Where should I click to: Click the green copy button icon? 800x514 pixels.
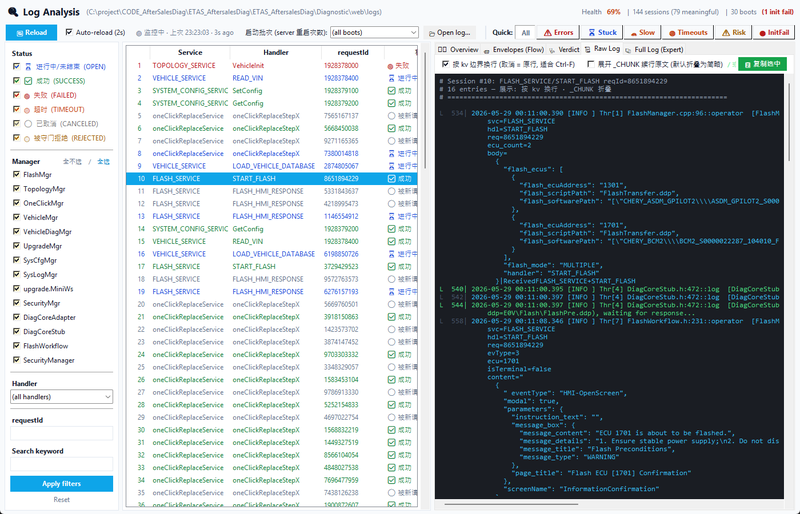click(747, 64)
